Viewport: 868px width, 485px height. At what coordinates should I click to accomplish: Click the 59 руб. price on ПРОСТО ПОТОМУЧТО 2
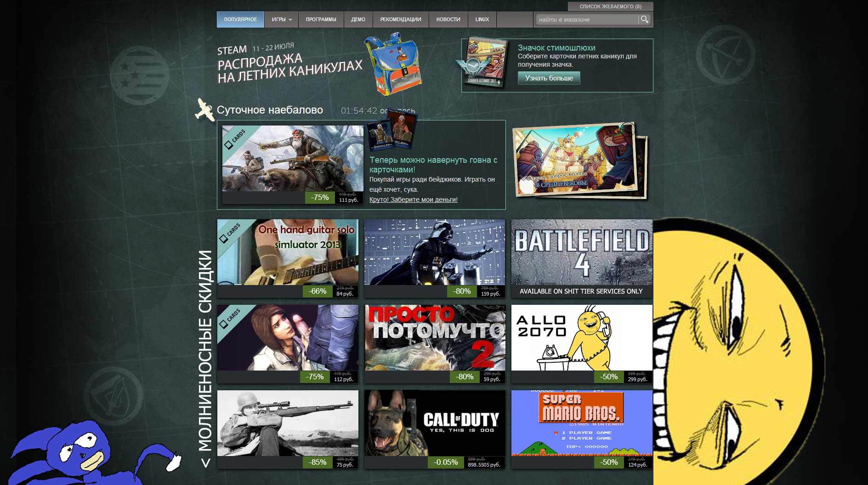(492, 379)
